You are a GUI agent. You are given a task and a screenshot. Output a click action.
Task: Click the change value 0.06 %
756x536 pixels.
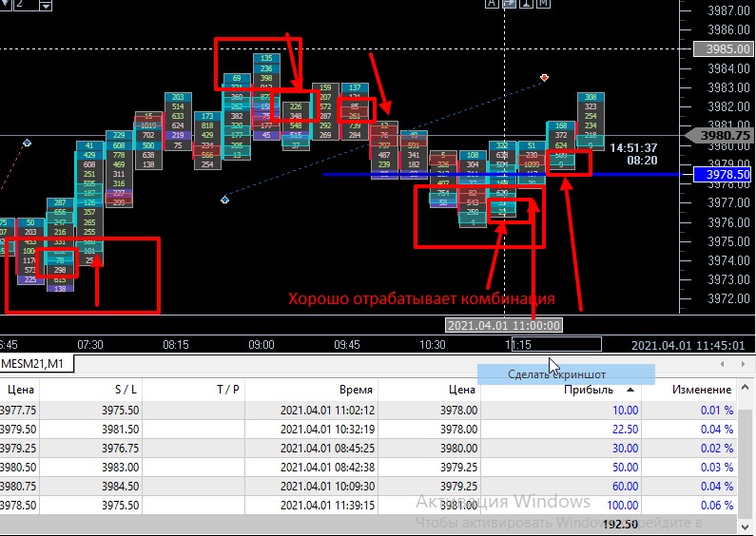(x=716, y=506)
